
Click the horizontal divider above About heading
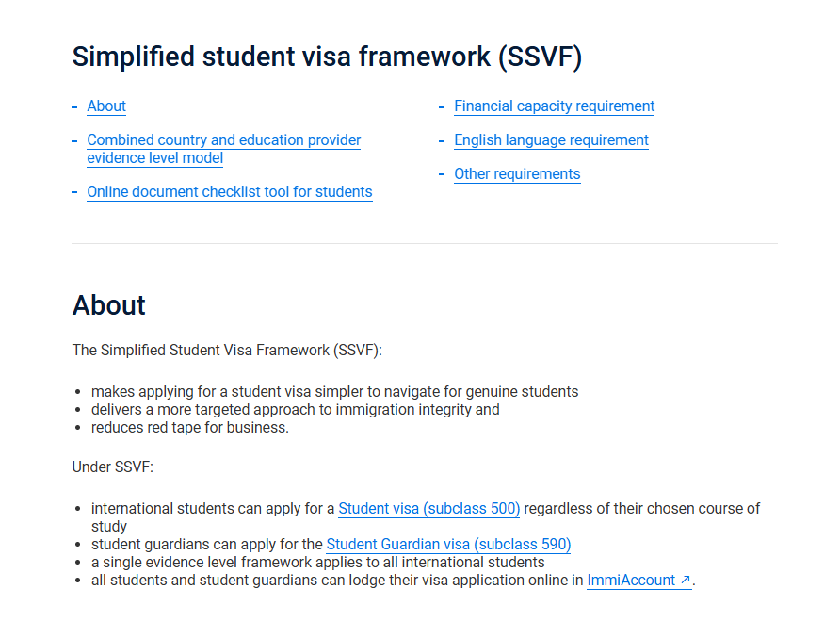(425, 244)
